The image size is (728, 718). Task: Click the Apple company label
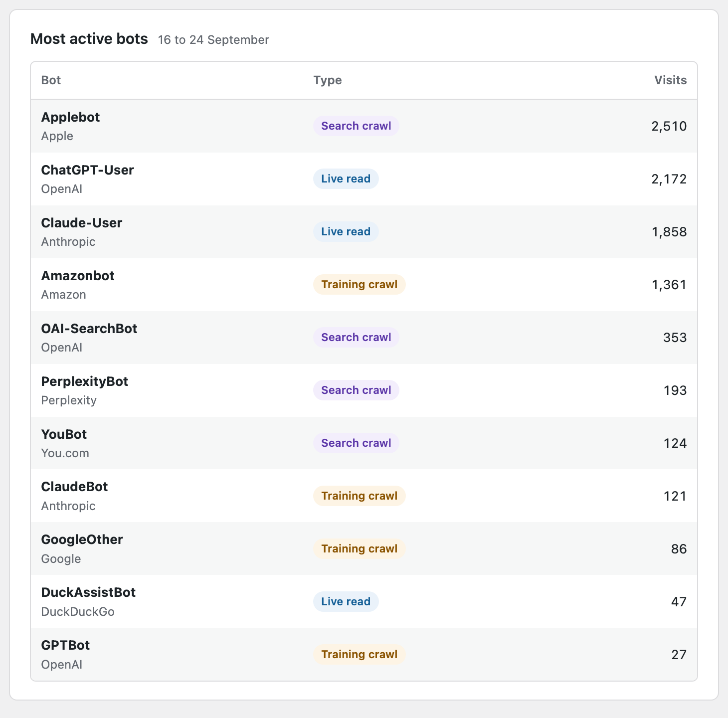click(57, 136)
